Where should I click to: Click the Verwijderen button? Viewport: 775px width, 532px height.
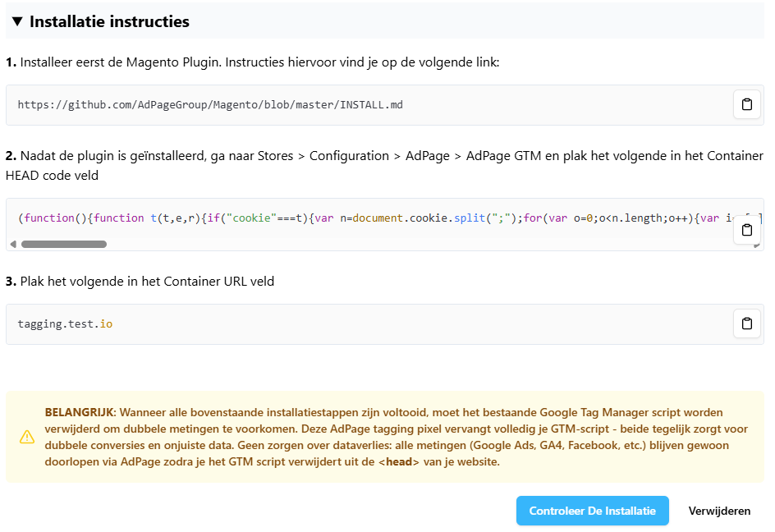[719, 511]
